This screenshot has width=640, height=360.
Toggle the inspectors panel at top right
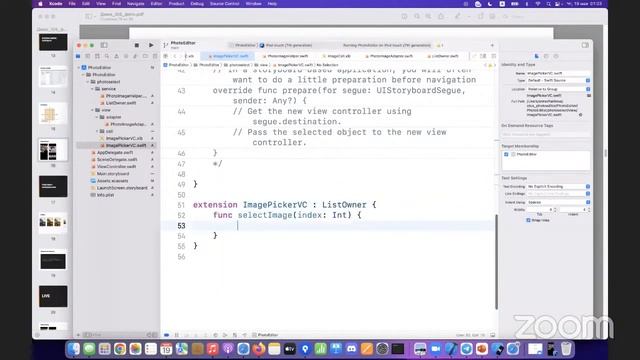click(x=585, y=45)
